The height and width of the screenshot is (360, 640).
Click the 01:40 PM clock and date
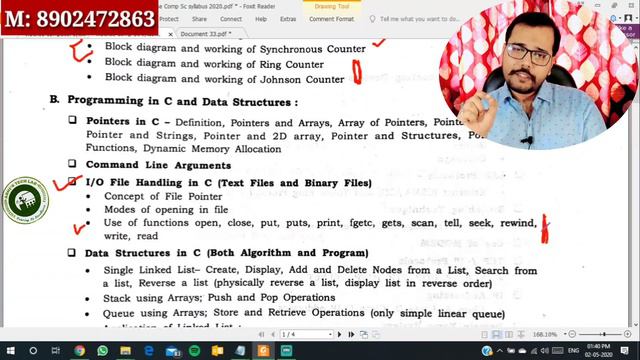coord(598,351)
